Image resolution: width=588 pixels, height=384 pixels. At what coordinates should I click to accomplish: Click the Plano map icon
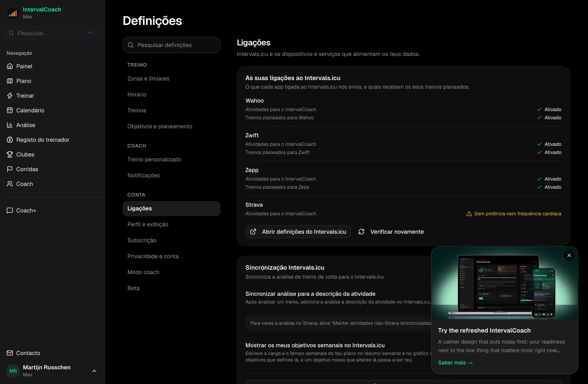click(10, 81)
